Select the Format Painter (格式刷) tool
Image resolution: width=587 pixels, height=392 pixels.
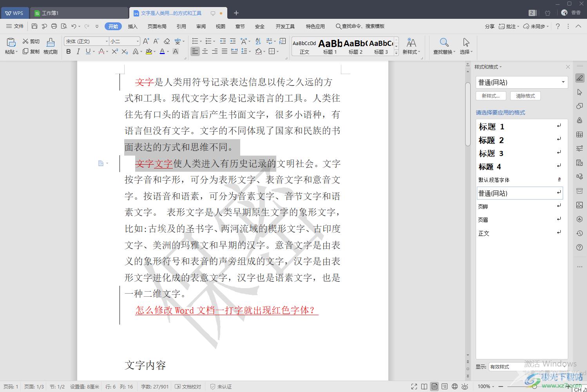click(51, 46)
